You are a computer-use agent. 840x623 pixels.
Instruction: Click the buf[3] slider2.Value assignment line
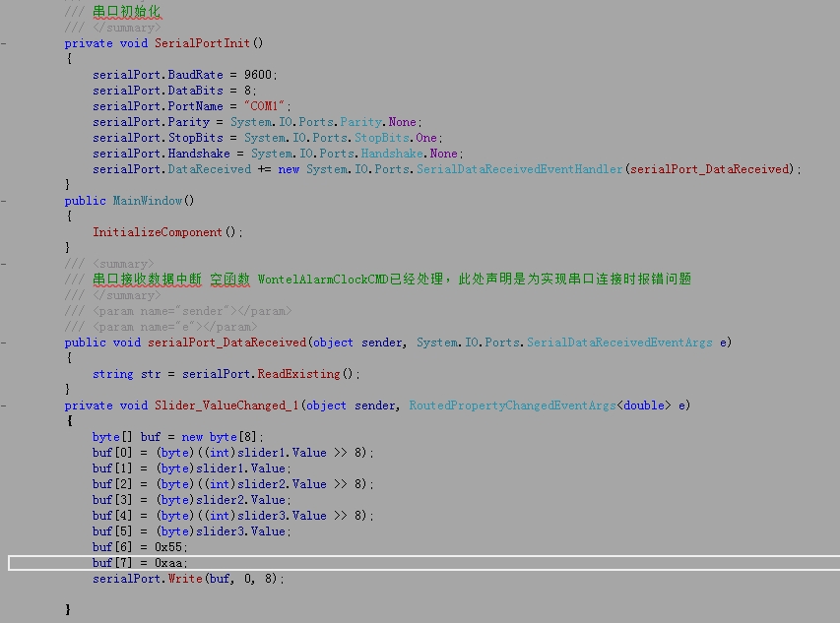click(x=192, y=500)
